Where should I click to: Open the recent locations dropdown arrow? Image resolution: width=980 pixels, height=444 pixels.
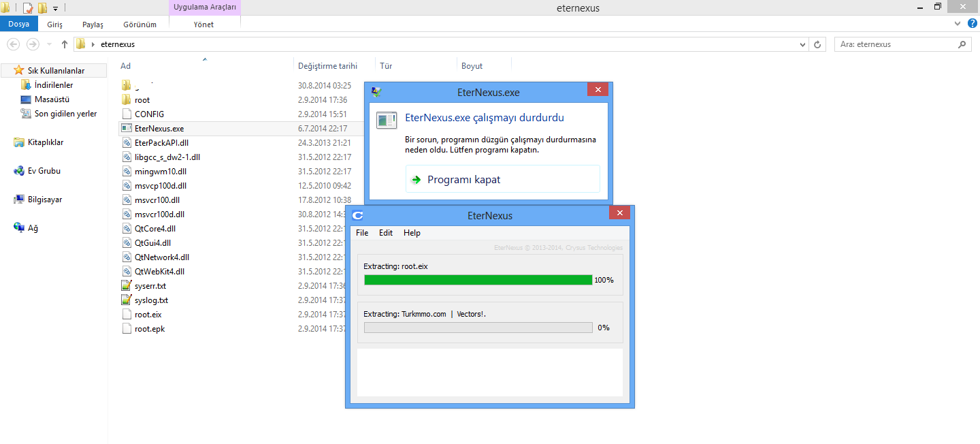click(x=49, y=44)
